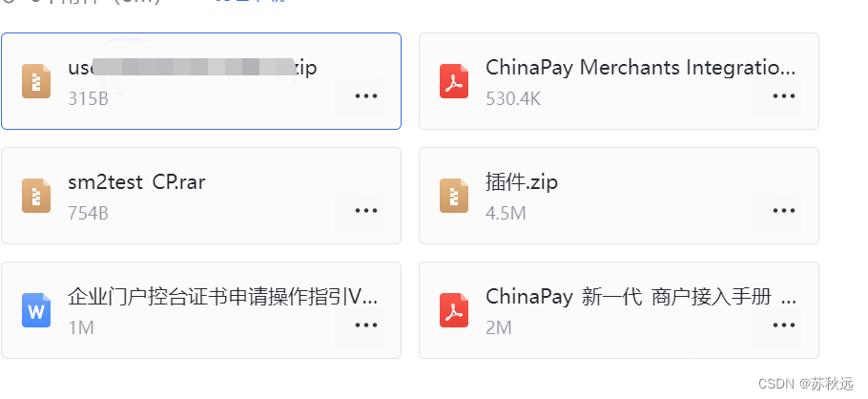Open the three-dot menu for 插件.zip
868x399 pixels.
(x=784, y=211)
